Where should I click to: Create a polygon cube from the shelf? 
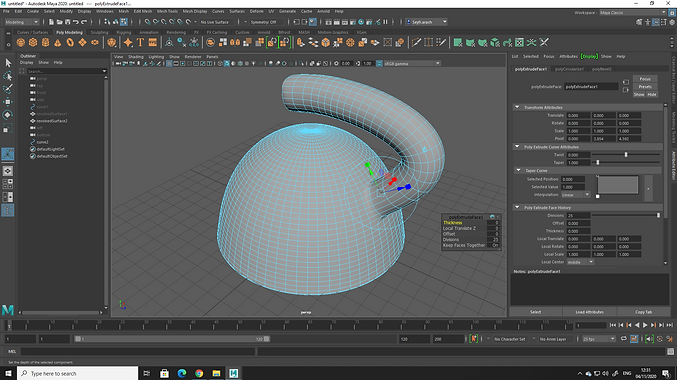(33, 42)
